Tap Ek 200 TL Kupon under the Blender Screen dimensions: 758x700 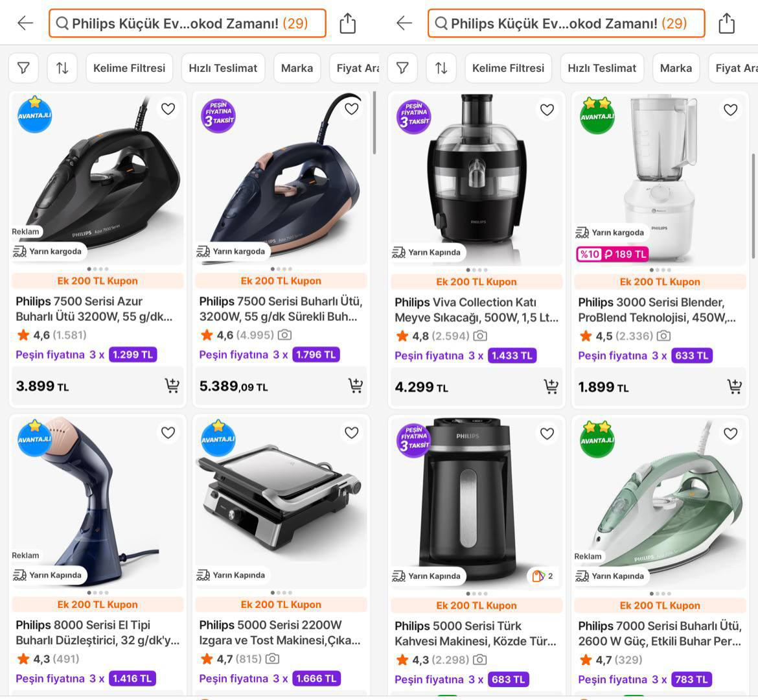[660, 282]
